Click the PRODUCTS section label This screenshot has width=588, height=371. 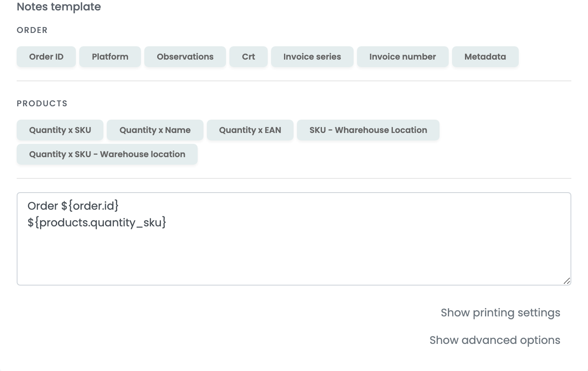[42, 103]
